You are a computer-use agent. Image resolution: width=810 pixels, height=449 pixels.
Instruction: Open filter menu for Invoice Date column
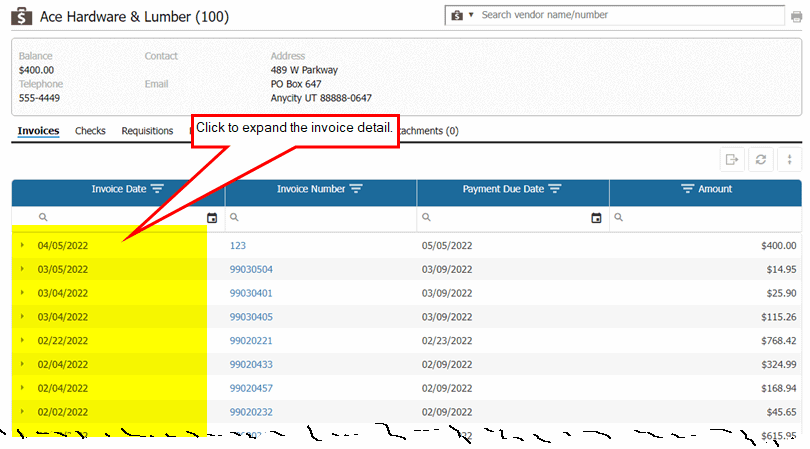[158, 189]
